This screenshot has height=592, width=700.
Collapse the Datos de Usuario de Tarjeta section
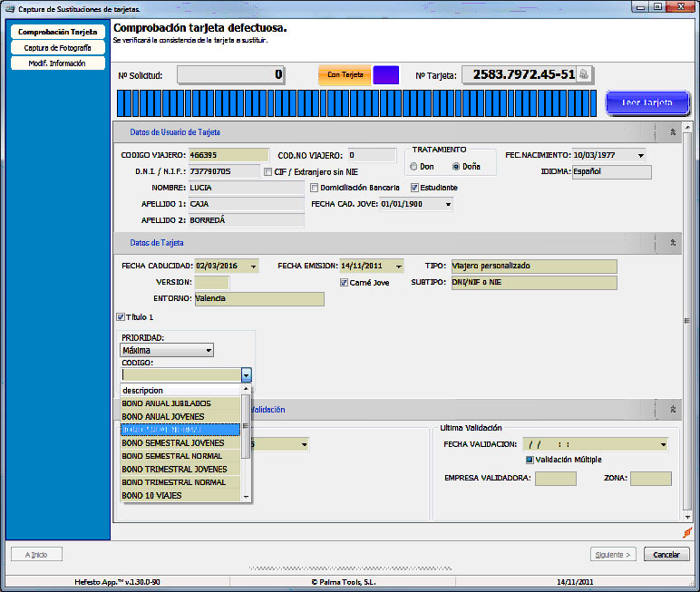point(673,132)
